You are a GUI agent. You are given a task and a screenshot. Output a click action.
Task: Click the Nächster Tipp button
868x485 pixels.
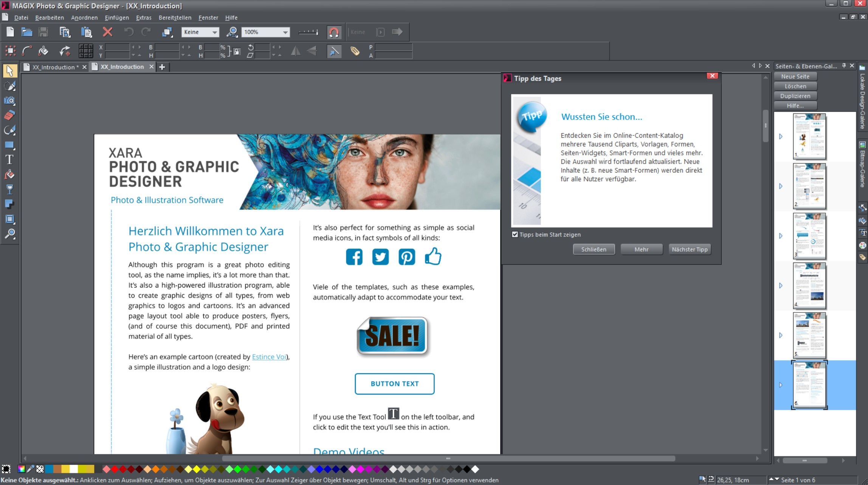[x=690, y=249]
